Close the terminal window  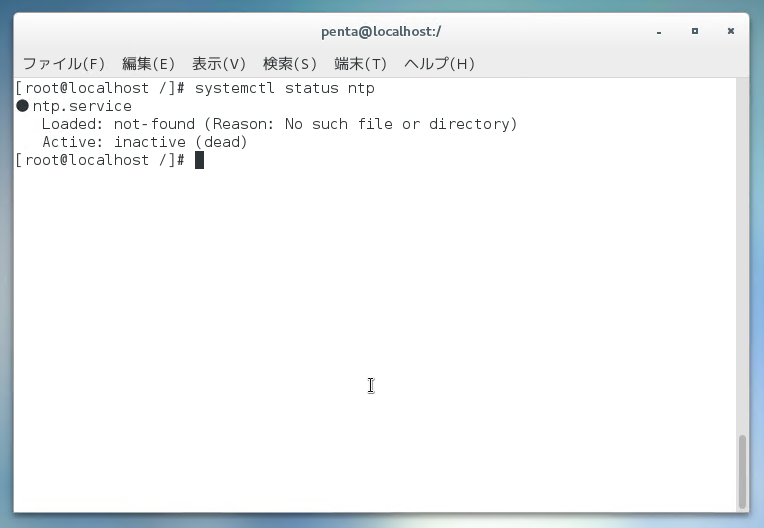point(731,31)
